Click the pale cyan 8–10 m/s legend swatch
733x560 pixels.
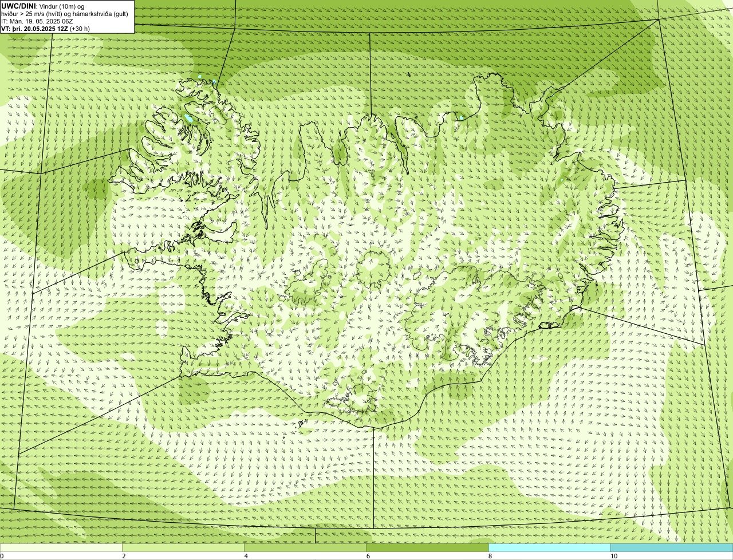pyautogui.click(x=550, y=548)
